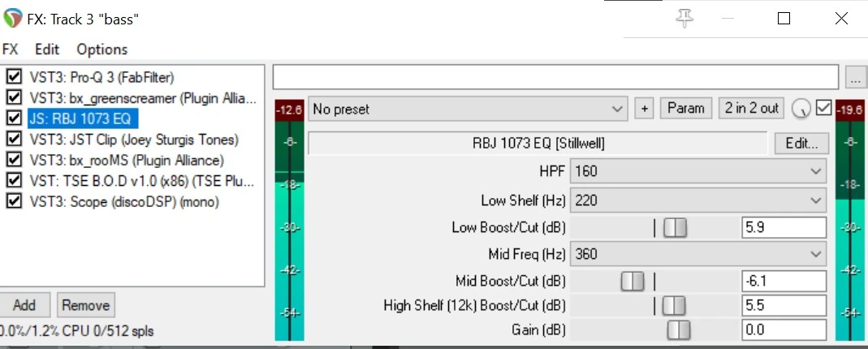
Task: Click the Add FX button
Action: [24, 304]
